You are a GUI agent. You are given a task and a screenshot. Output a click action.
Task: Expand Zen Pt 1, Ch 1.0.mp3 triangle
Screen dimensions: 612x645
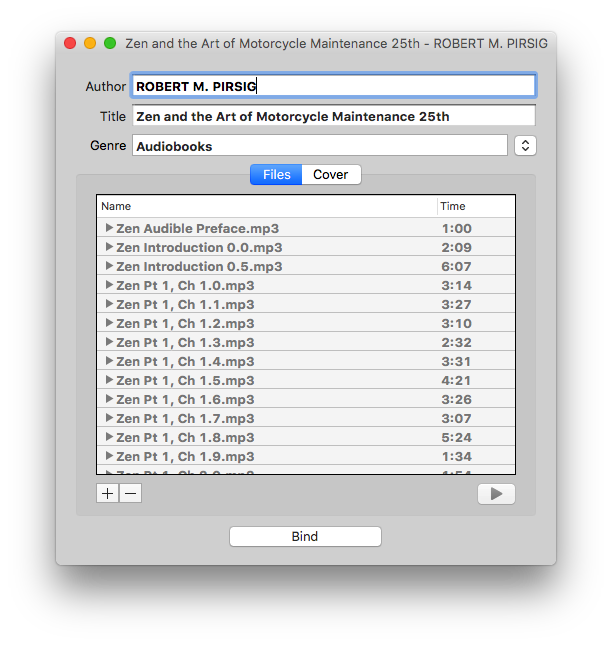tap(109, 284)
